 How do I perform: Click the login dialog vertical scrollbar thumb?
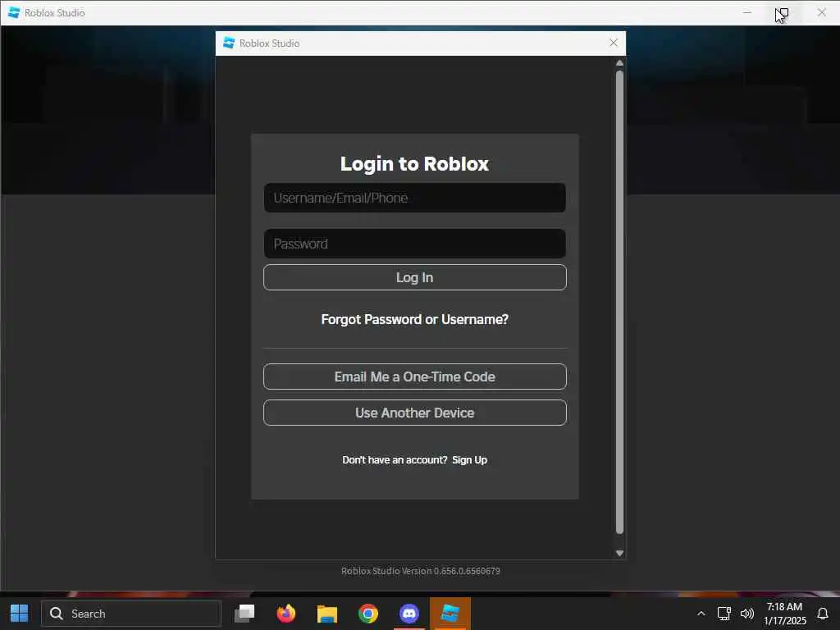pyautogui.click(x=619, y=302)
